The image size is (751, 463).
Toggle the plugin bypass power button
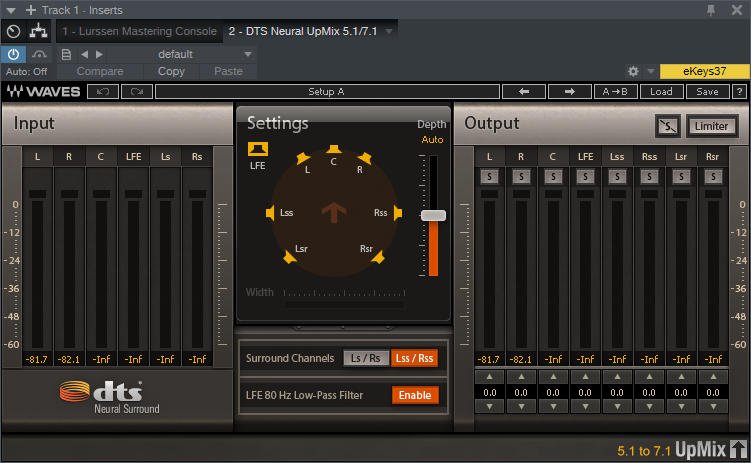click(13, 55)
